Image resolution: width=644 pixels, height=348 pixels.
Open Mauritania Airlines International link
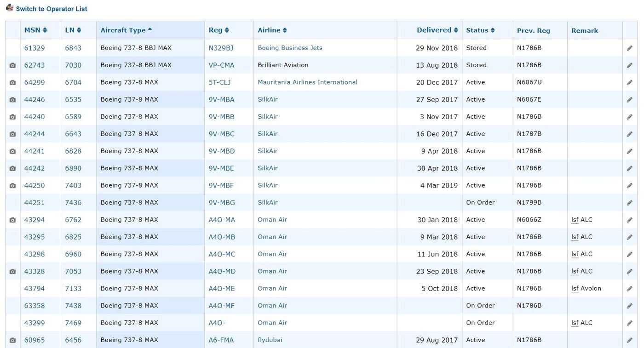(307, 82)
